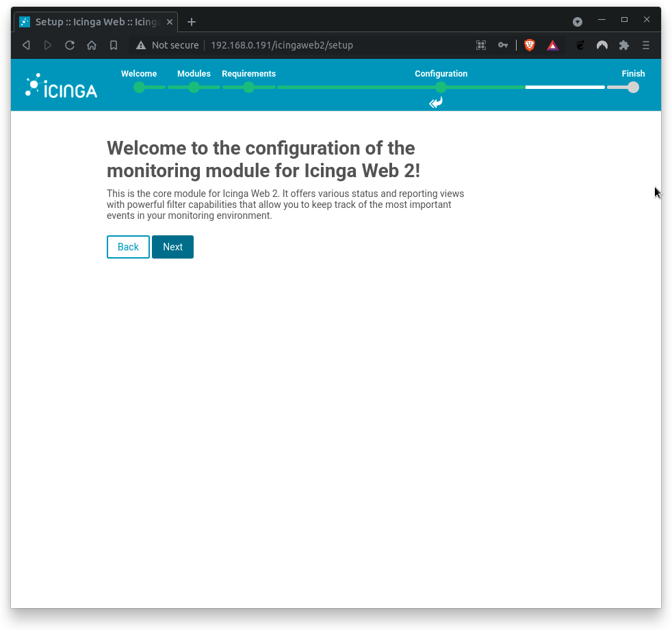
Task: Select the Setup :: Icinga Web tab
Action: coord(96,21)
